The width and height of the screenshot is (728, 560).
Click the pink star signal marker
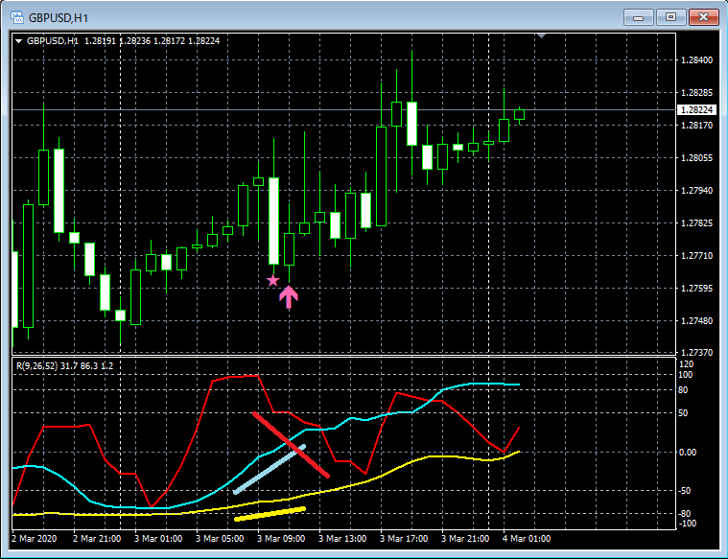tap(273, 280)
